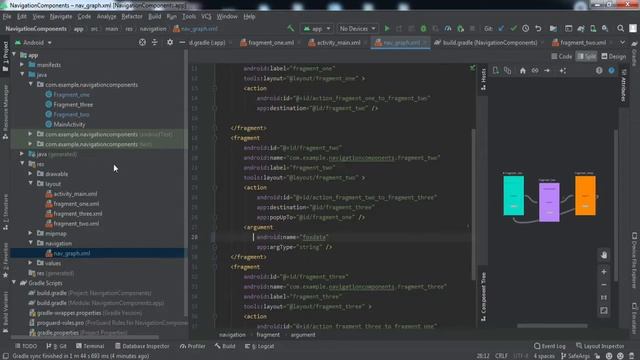Click Git commit green checkmark
Screen dimensions: 640x360
[513, 29]
